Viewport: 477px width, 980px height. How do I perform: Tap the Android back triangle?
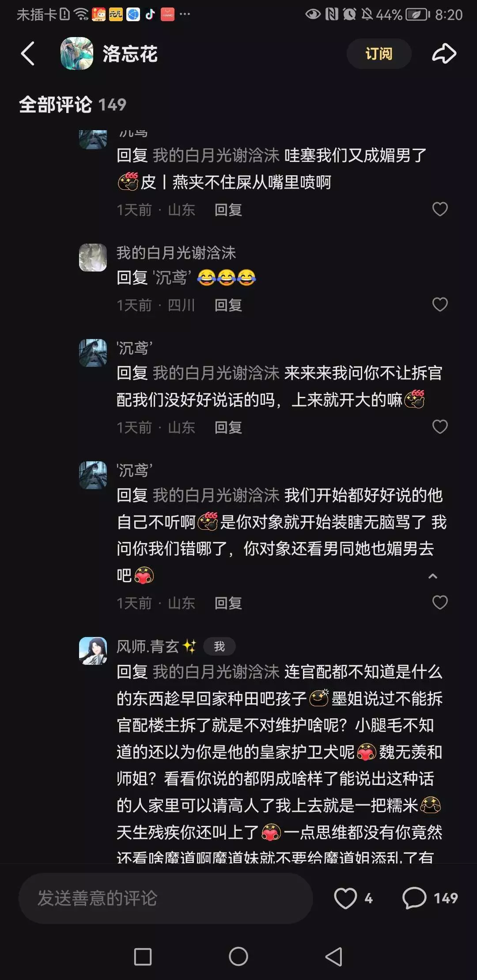pyautogui.click(x=334, y=957)
